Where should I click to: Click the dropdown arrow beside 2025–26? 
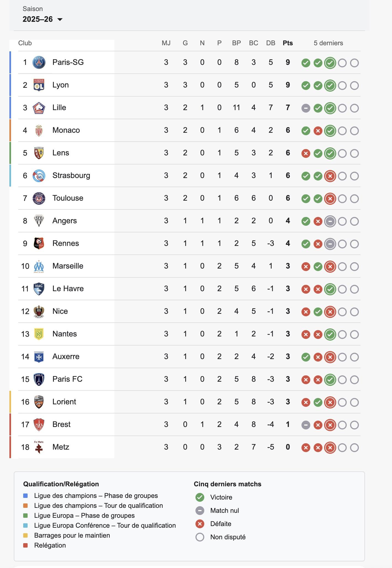pyautogui.click(x=60, y=19)
